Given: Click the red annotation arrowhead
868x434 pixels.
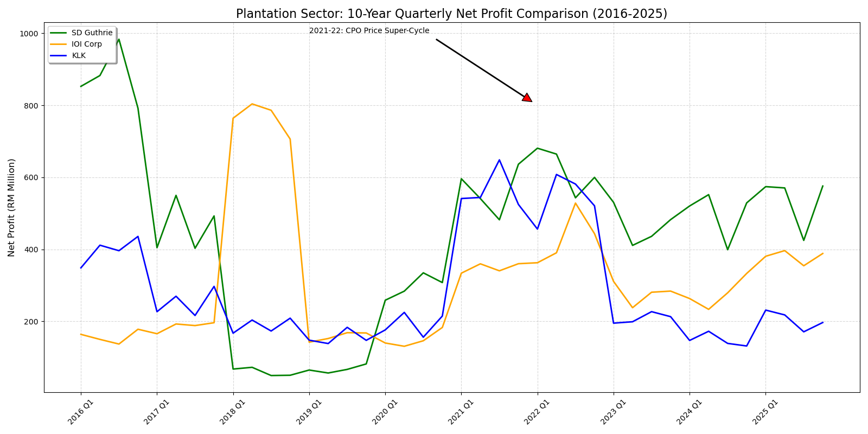Looking at the screenshot, I should [x=526, y=98].
